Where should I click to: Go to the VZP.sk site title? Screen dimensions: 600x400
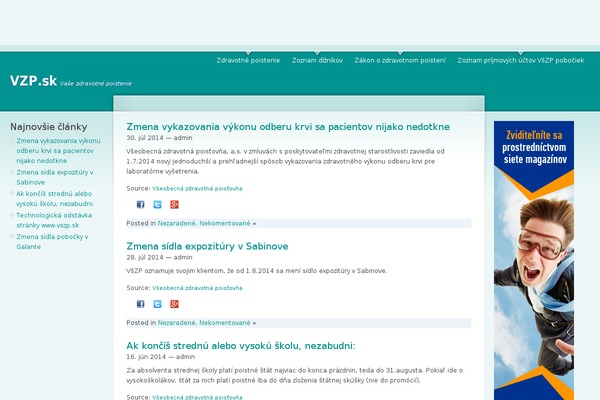pyautogui.click(x=33, y=81)
